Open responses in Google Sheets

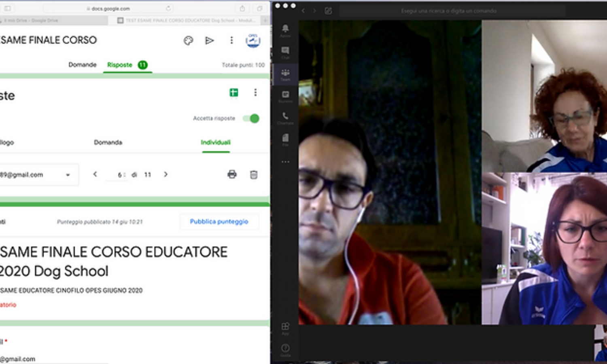[x=234, y=93]
